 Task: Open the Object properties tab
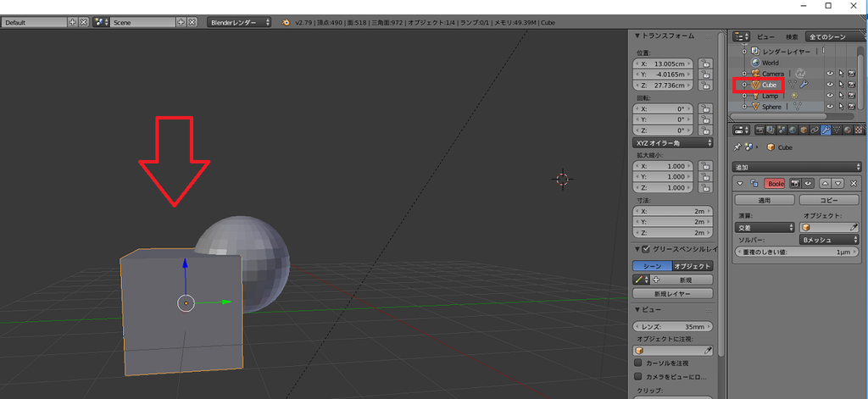[x=804, y=130]
